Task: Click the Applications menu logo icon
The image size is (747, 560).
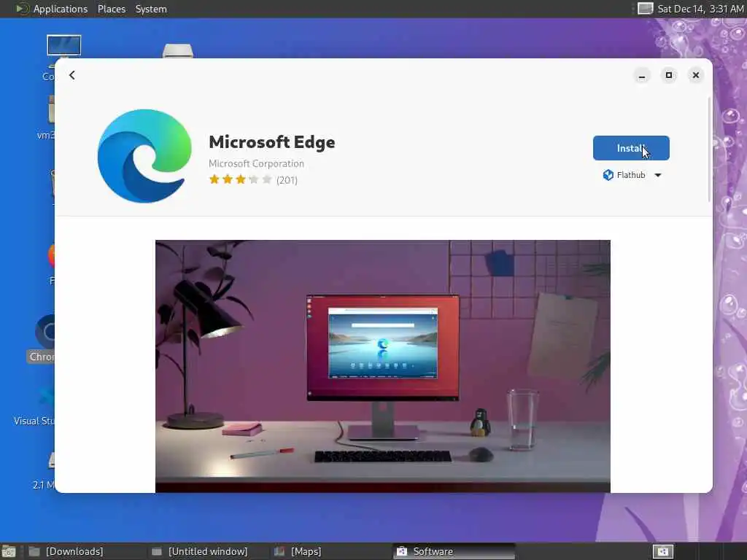Action: click(21, 9)
